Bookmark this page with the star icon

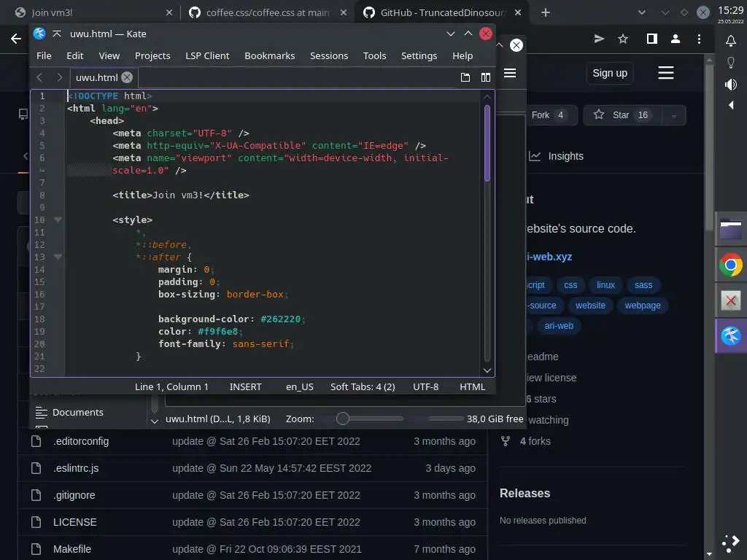(623, 39)
